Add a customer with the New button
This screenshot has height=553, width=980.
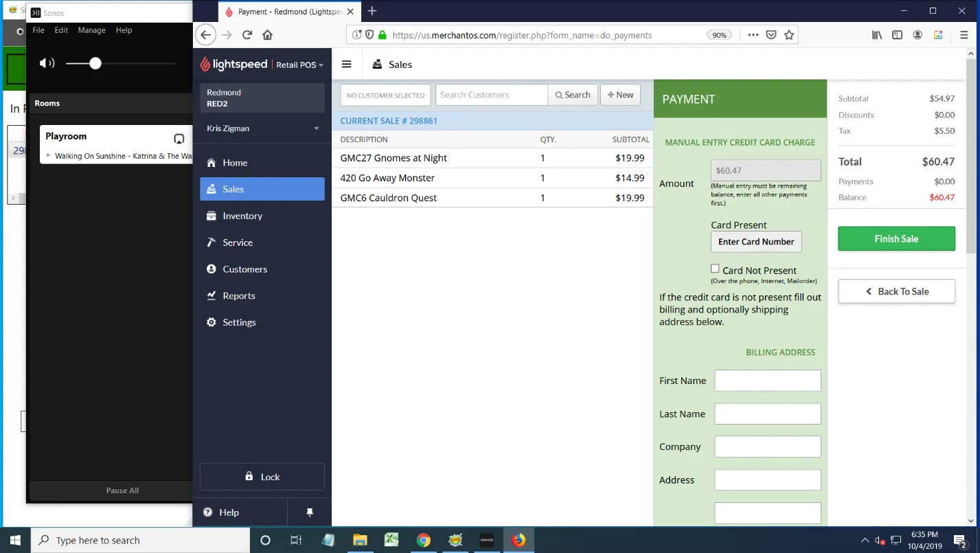(620, 95)
